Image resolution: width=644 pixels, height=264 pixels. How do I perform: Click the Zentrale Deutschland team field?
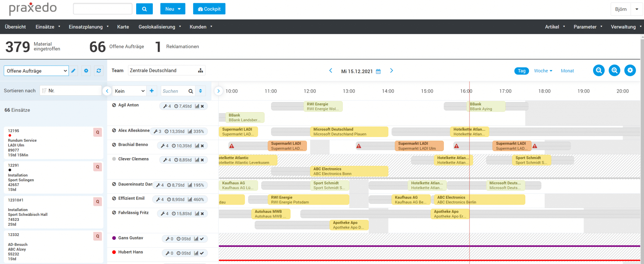pos(167,70)
